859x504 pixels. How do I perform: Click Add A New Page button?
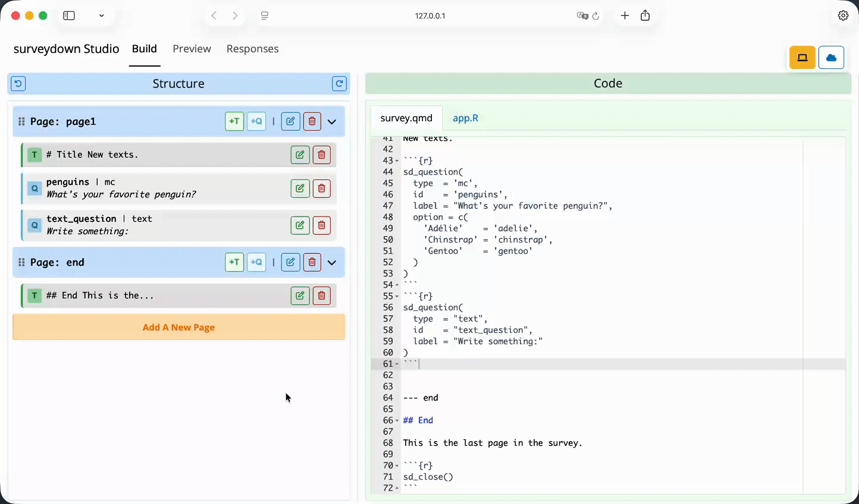tap(178, 327)
